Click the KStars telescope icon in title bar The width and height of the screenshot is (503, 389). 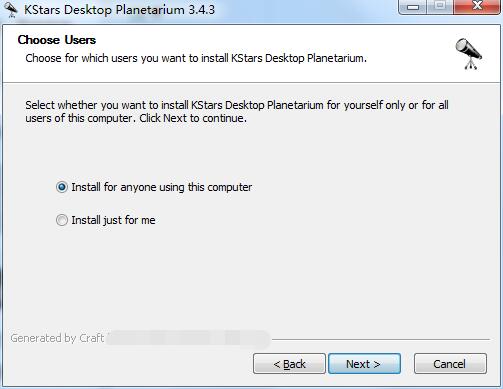pos(11,10)
